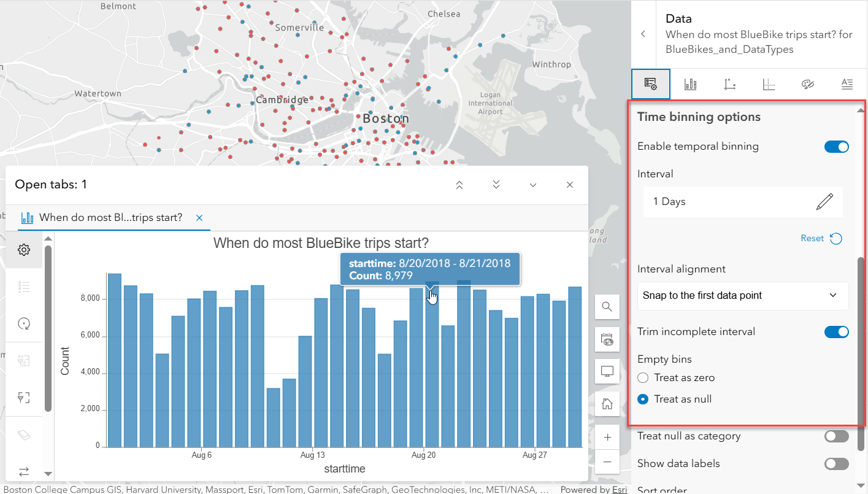Toggle the chart legend list icon

24,287
